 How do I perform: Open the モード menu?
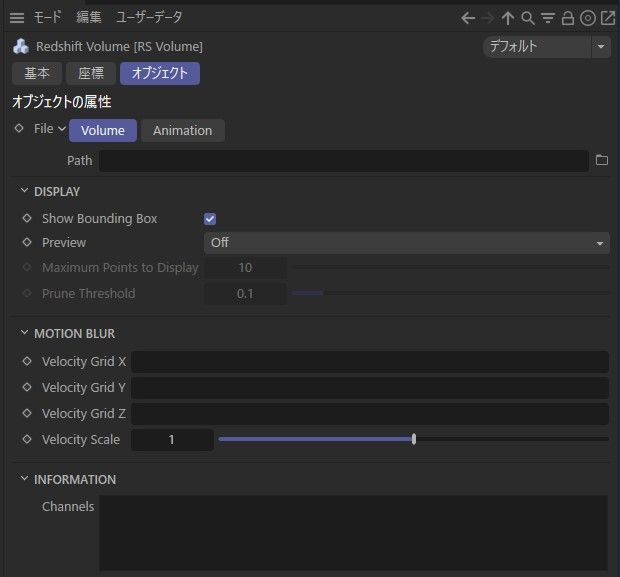pos(47,17)
